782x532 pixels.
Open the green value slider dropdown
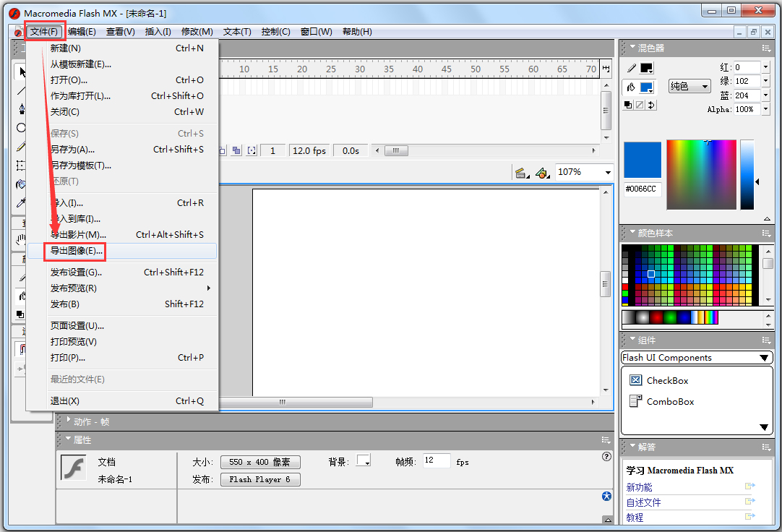765,81
